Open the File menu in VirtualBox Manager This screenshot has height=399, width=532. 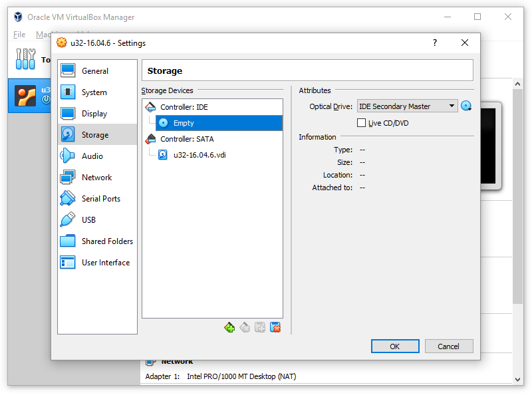pos(19,35)
